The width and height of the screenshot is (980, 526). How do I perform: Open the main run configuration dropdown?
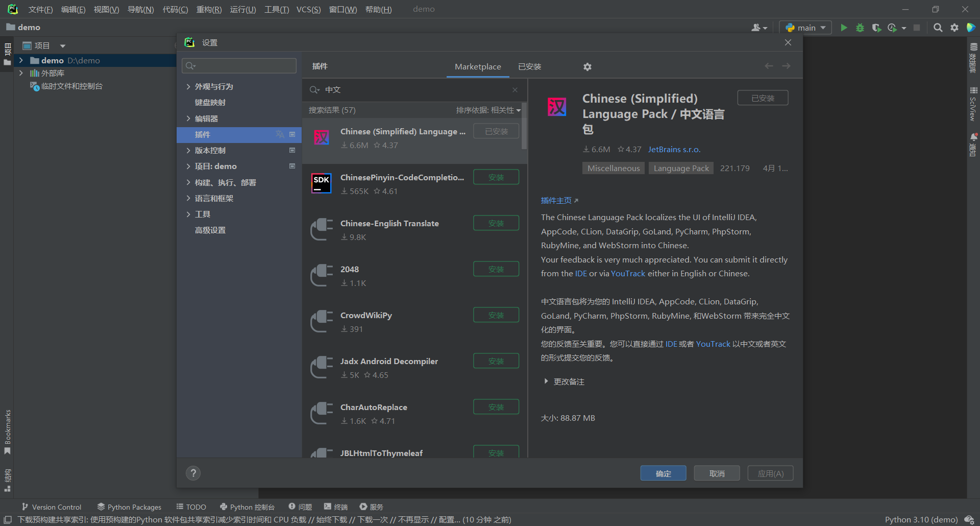[x=805, y=28]
